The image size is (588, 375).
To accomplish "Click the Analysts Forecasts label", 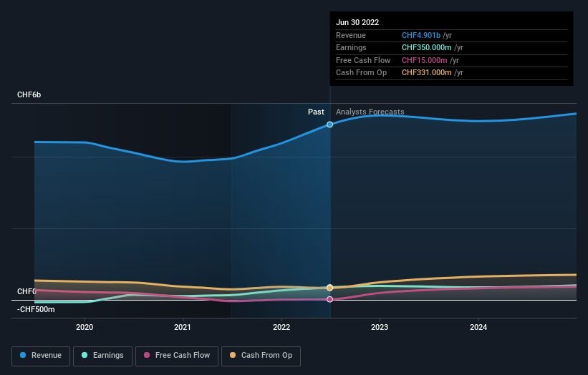I will coord(370,112).
